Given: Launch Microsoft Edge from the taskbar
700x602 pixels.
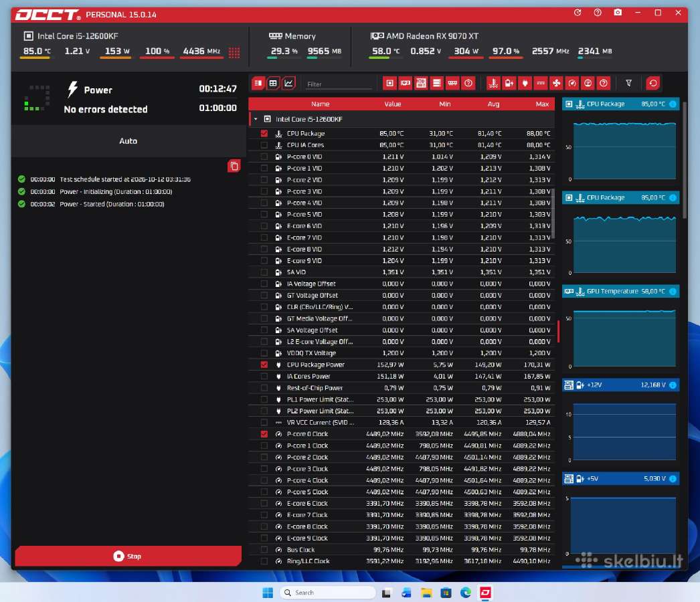Looking at the screenshot, I should pyautogui.click(x=466, y=593).
